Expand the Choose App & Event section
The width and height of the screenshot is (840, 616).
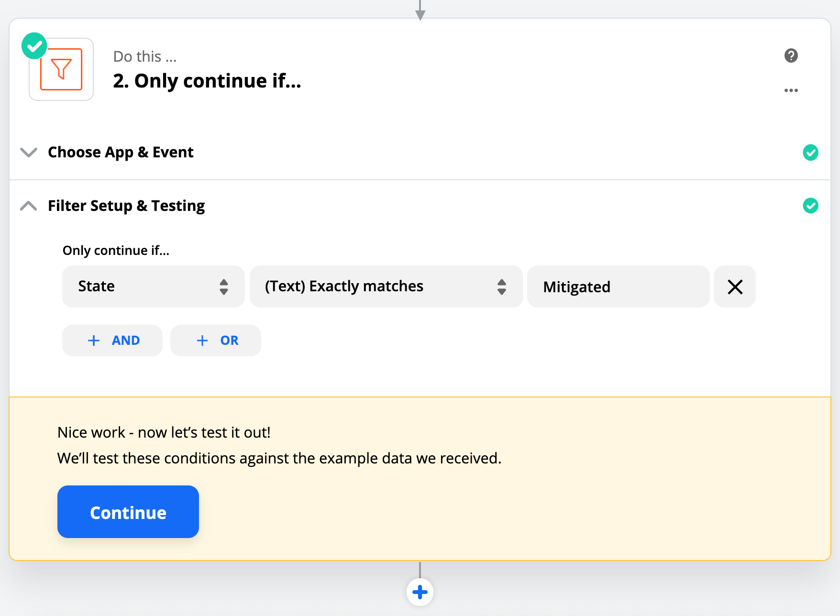click(x=29, y=153)
